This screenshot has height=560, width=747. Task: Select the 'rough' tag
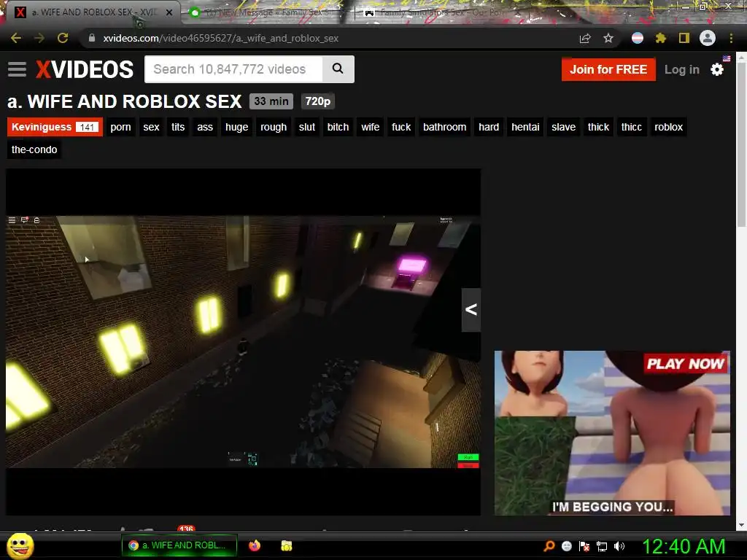click(x=274, y=127)
